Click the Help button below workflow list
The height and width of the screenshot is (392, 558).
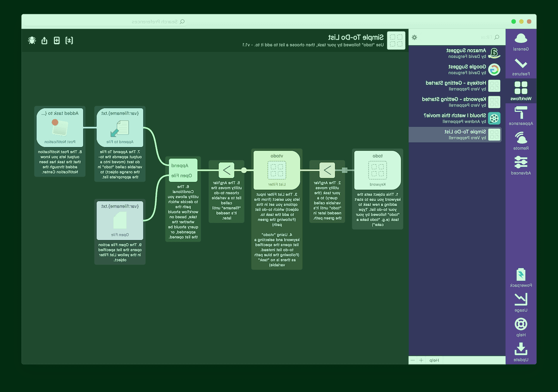(x=434, y=360)
